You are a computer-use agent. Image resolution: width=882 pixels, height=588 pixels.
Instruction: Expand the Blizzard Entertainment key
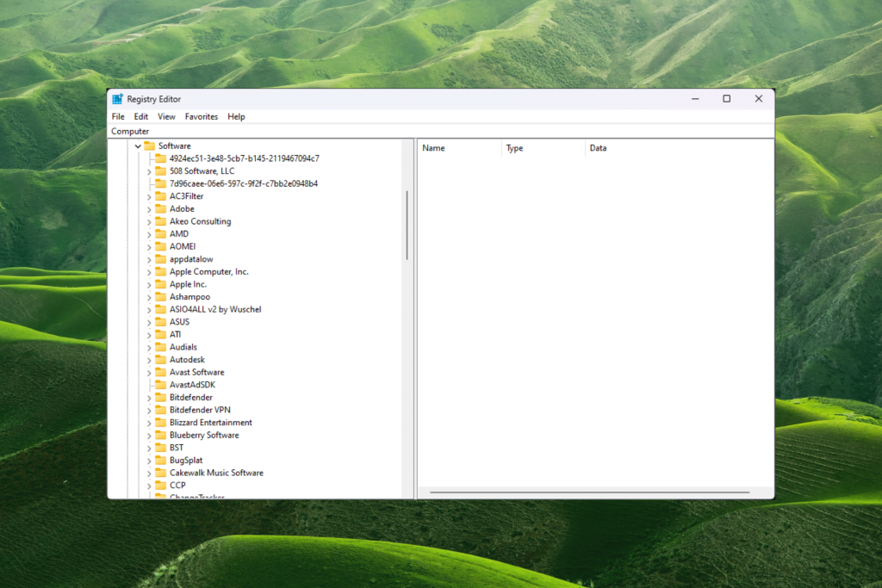[149, 423]
